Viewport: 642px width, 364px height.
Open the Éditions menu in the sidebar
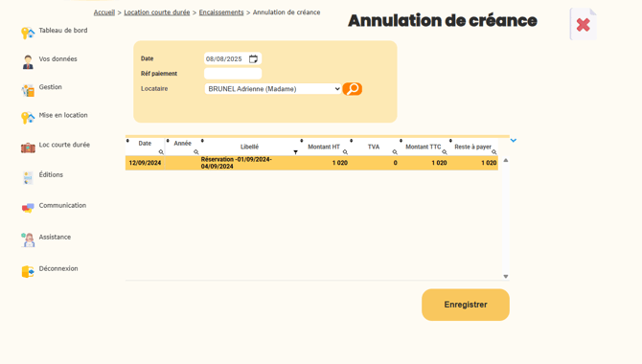click(x=51, y=175)
